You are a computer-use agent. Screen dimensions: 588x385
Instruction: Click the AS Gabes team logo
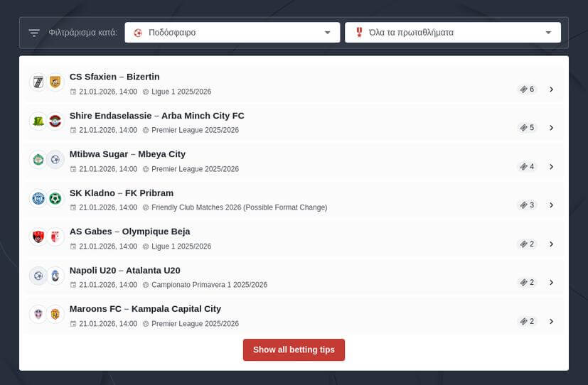[x=38, y=237]
